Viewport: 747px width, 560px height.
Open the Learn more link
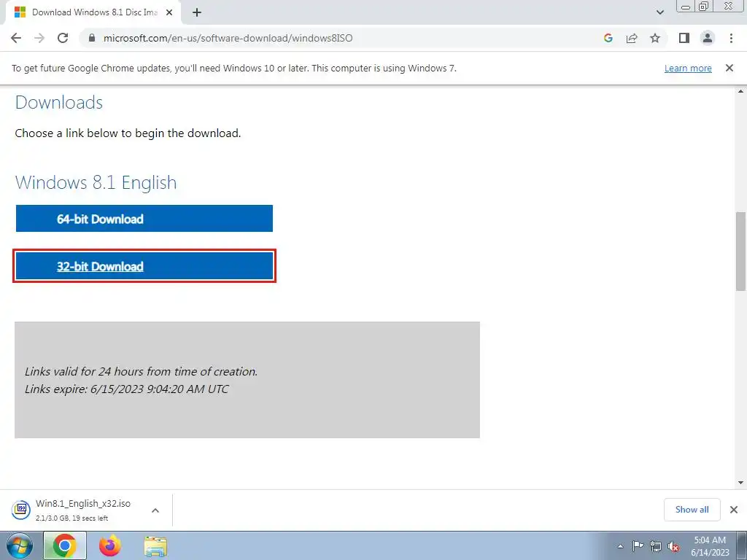[688, 68]
